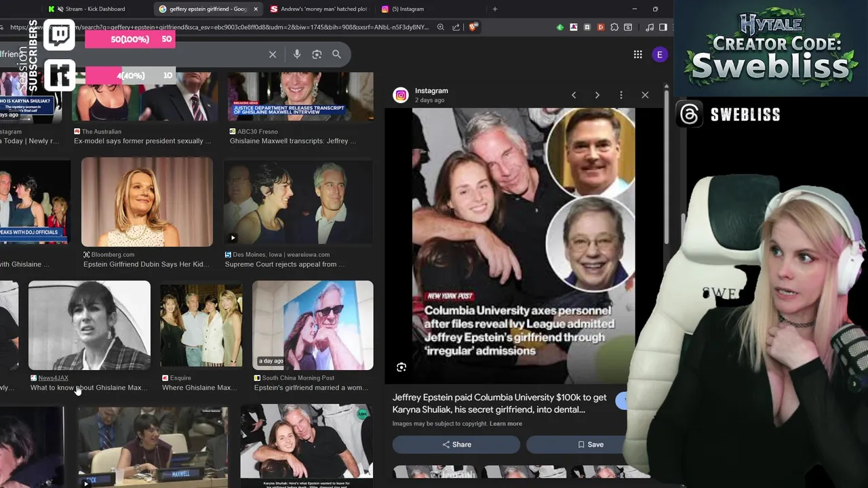Image resolution: width=868 pixels, height=488 pixels.
Task: Open the News4JAX black and white thumbnail
Action: 90,325
